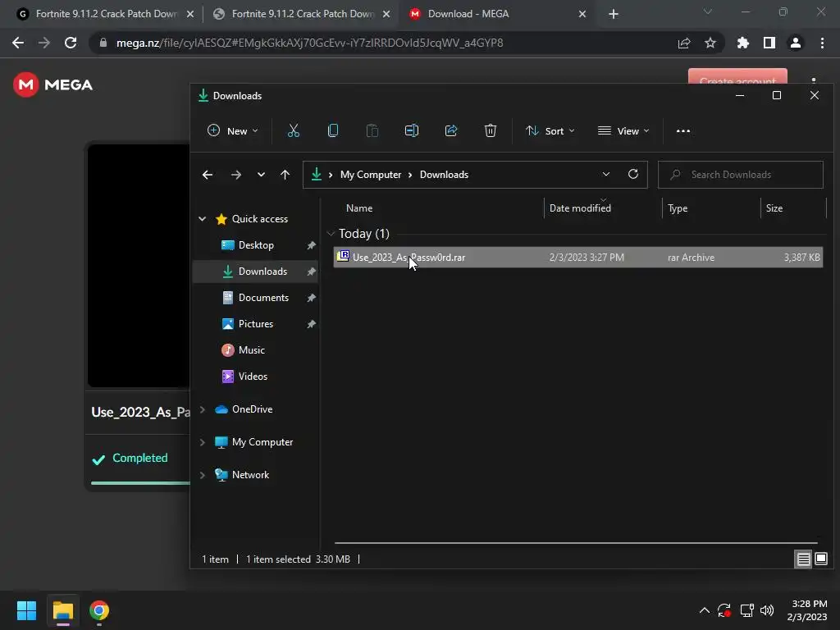The image size is (840, 630).
Task: Switch to large thumbnails view layout icon
Action: (x=820, y=559)
